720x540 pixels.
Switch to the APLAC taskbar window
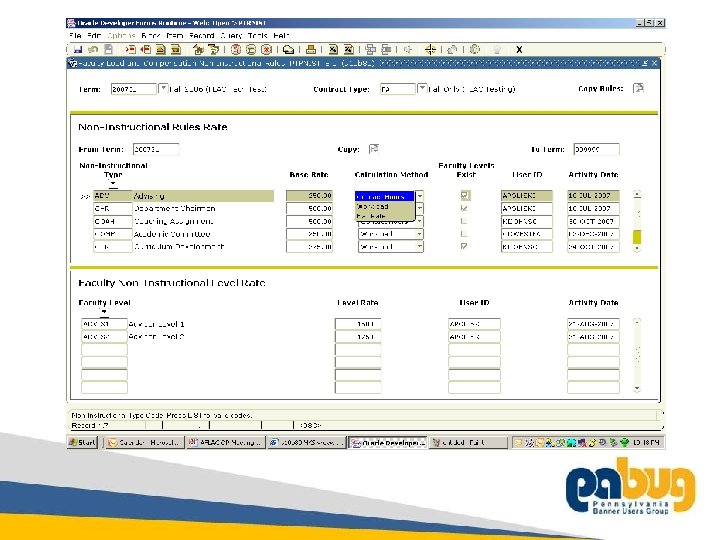tap(225, 442)
